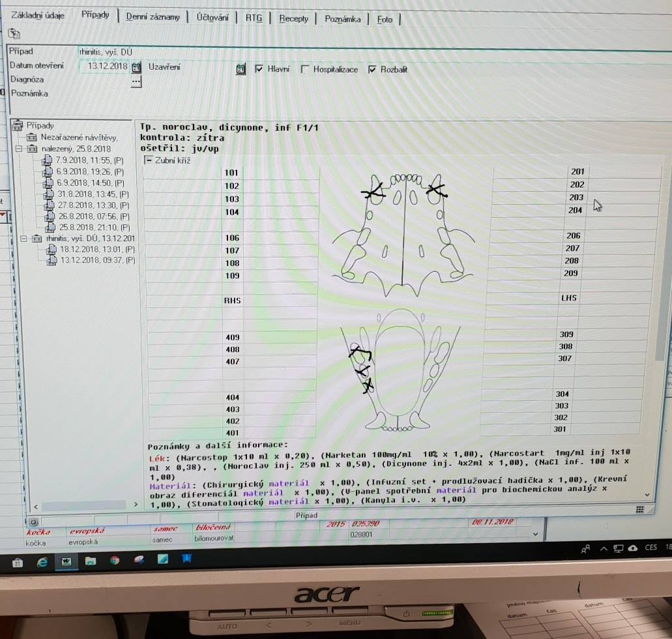Collapse the 'rhinitis, vyš. DÚ' tree node
Screen dimensions: 672x639
(x=24, y=239)
